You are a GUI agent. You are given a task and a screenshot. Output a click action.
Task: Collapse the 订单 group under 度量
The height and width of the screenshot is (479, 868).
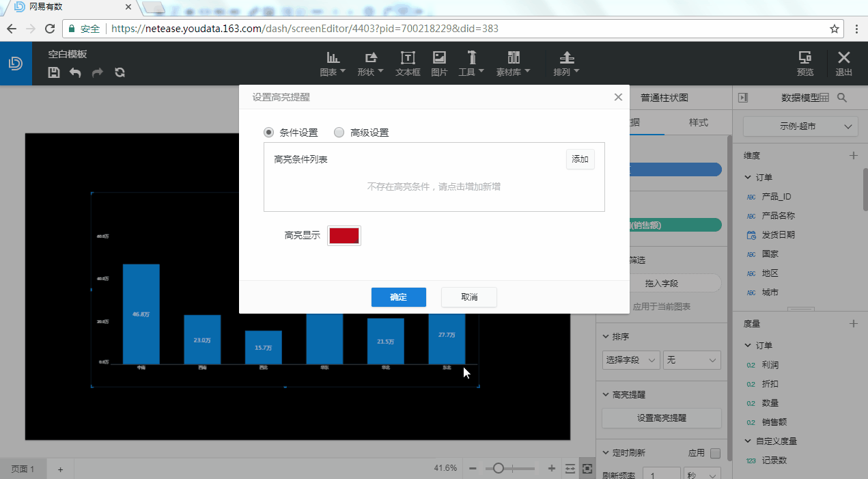748,346
